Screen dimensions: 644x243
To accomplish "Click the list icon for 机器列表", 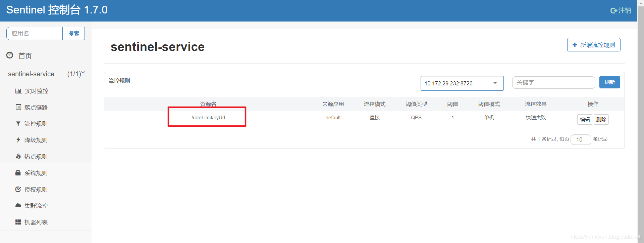I will (x=18, y=222).
